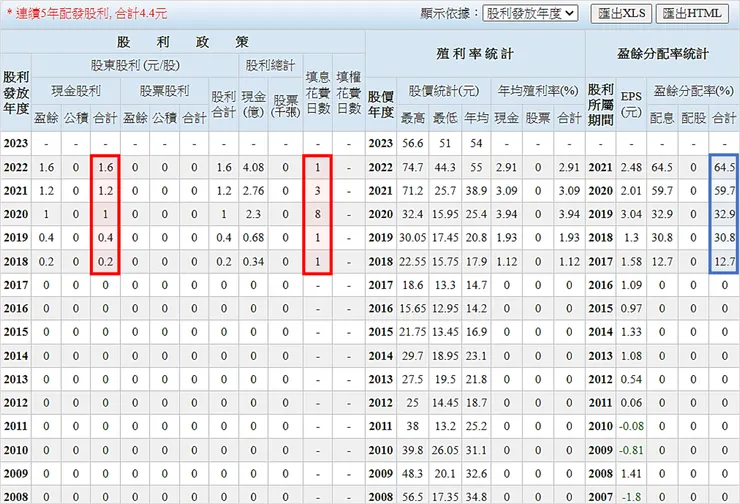740x504 pixels.
Task: Click the EPS (元) column header
Action: click(x=631, y=104)
